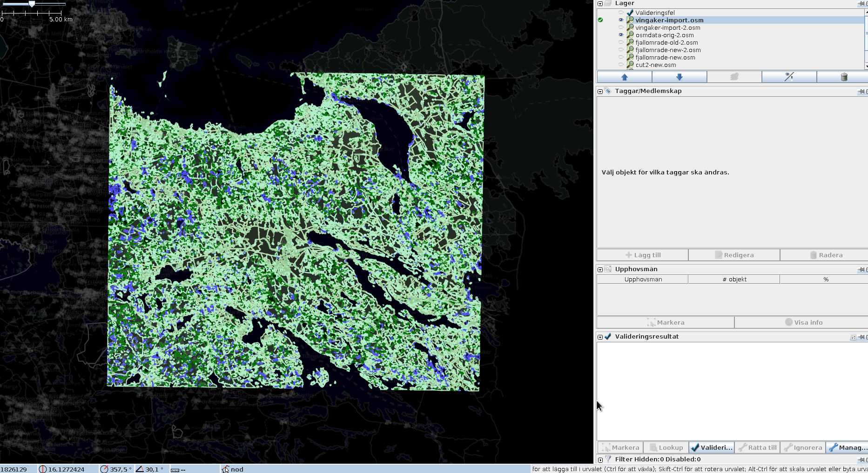The image size is (868, 473).
Task: Expand the Filter panel
Action: point(600,460)
